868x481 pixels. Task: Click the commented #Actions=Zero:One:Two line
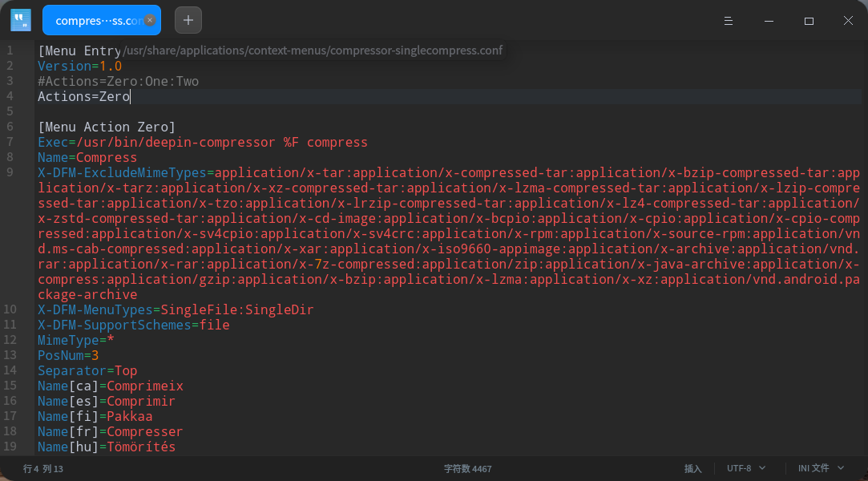118,82
